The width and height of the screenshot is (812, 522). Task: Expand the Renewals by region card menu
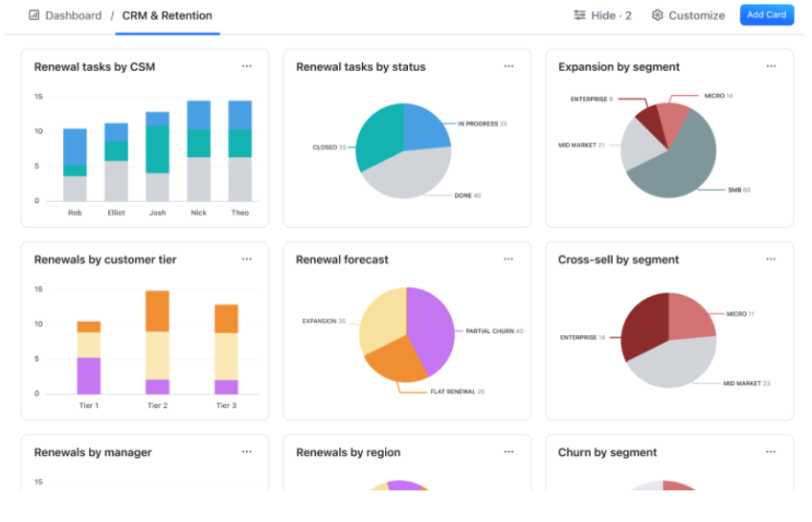pos(508,452)
